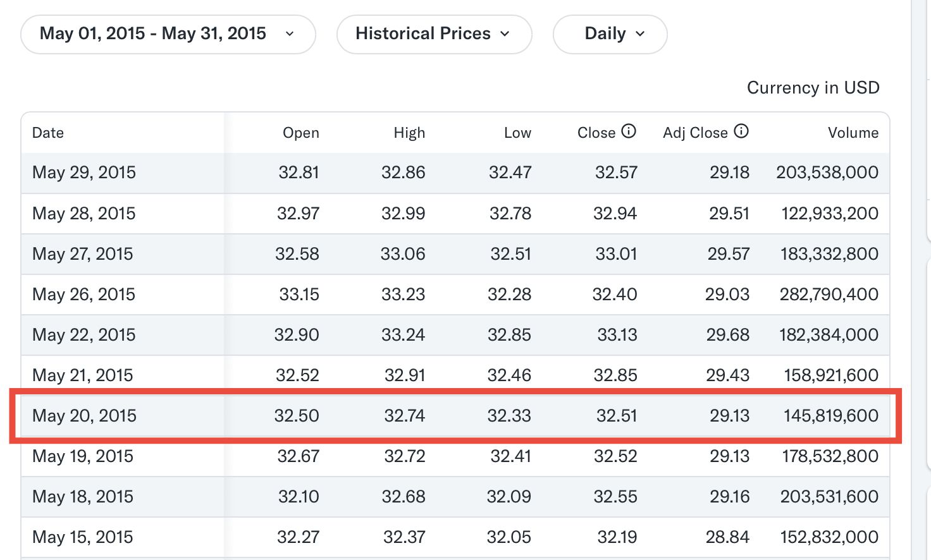Screen dimensions: 931x560
Task: Click the 29.43 adjusted close on May 21
Action: tap(727, 375)
